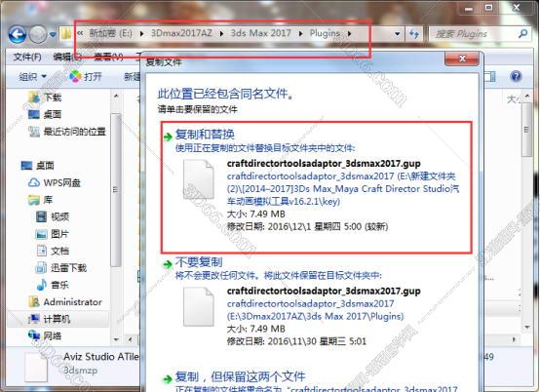Open the 文件(F) menu
Viewport: 540px width, 392px height.
(x=27, y=57)
